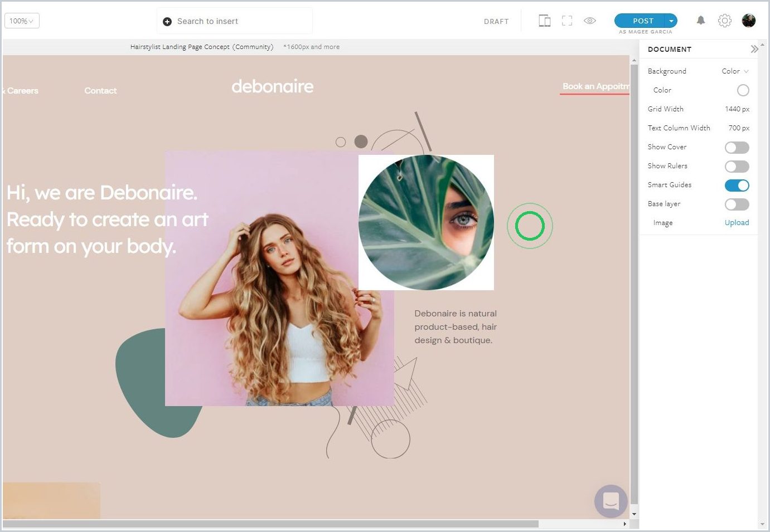Viewport: 770px width, 532px height.
Task: Click Book an Appointment link
Action: coord(595,86)
